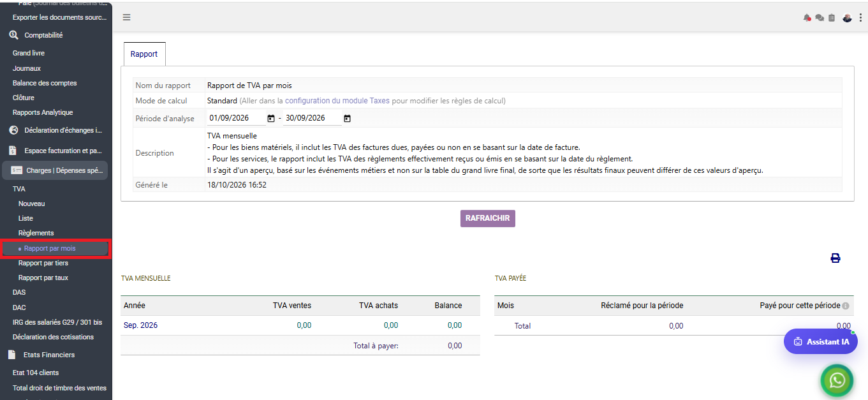Screen dimensions: 868x400
Task: Click the Espace facturation document icon
Action: click(13, 151)
